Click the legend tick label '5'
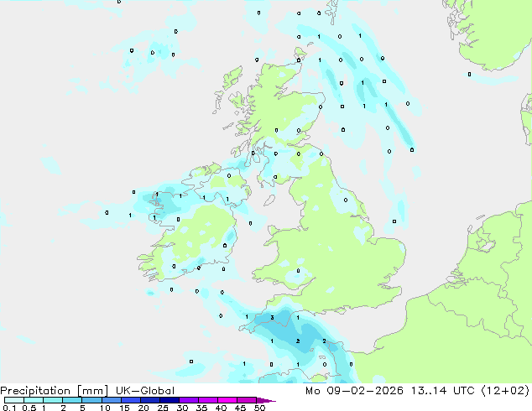 (82, 408)
